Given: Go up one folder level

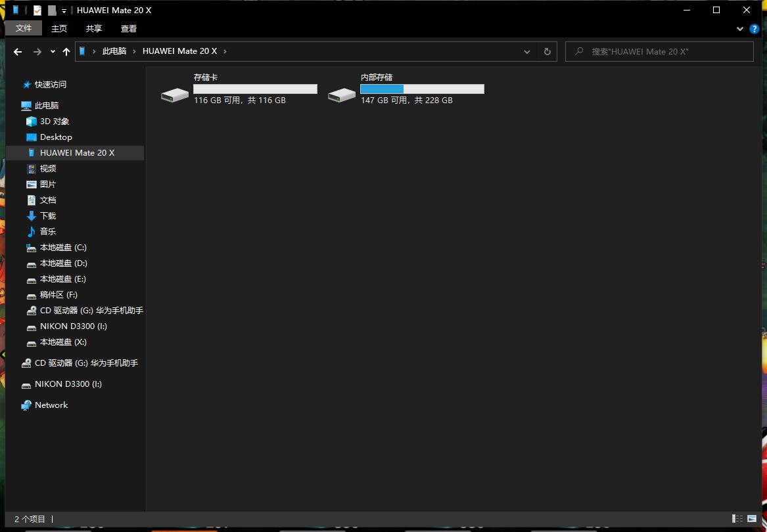Looking at the screenshot, I should pos(66,52).
